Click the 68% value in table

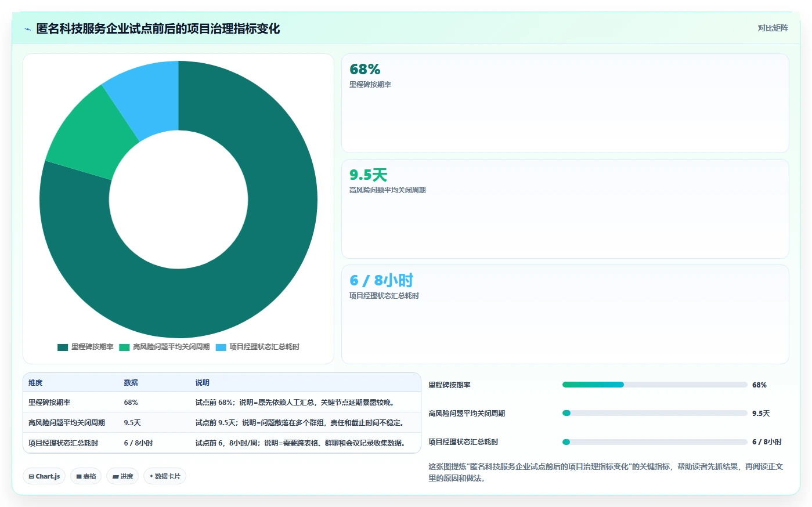pyautogui.click(x=131, y=403)
